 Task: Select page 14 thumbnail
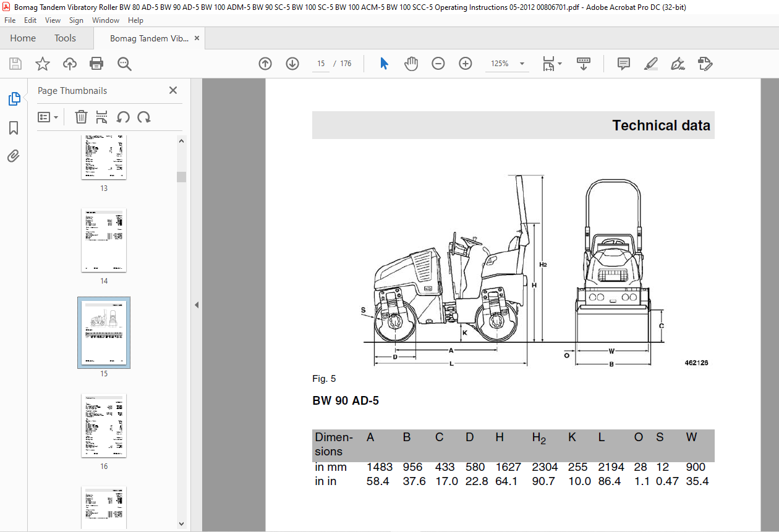click(x=104, y=240)
